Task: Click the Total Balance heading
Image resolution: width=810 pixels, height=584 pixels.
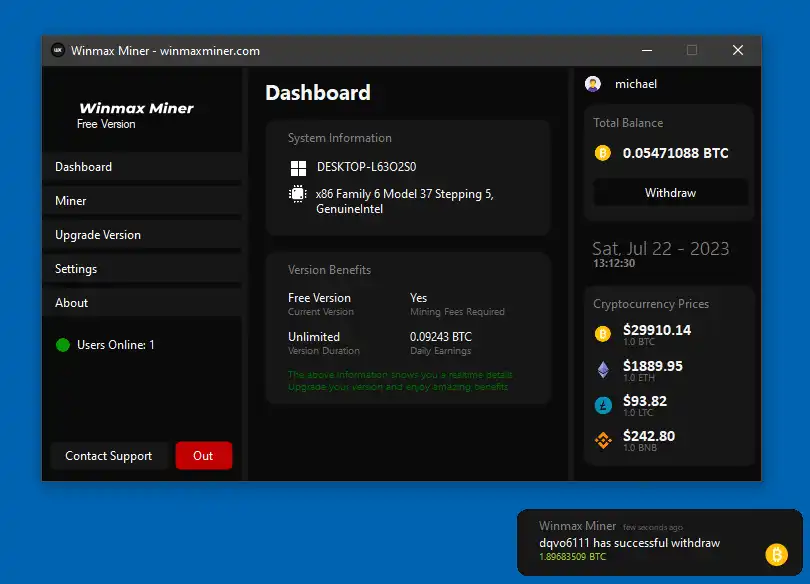Action: pos(628,123)
